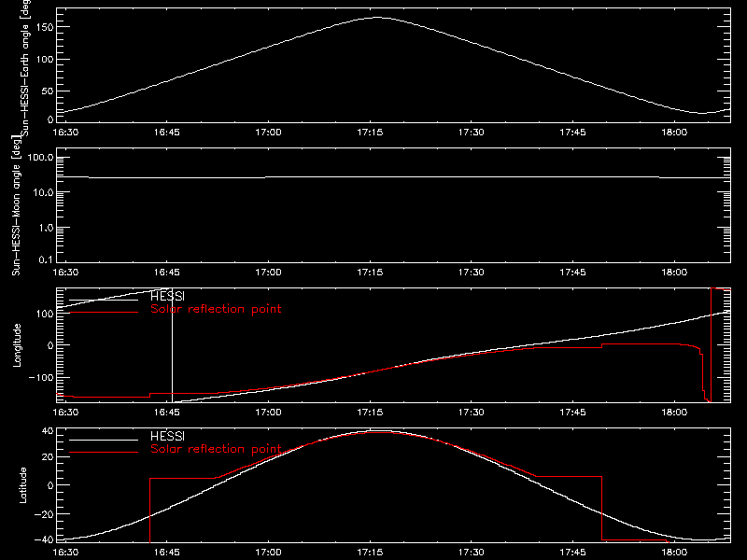Click the 'Longitude' vertical axis title

[17, 345]
